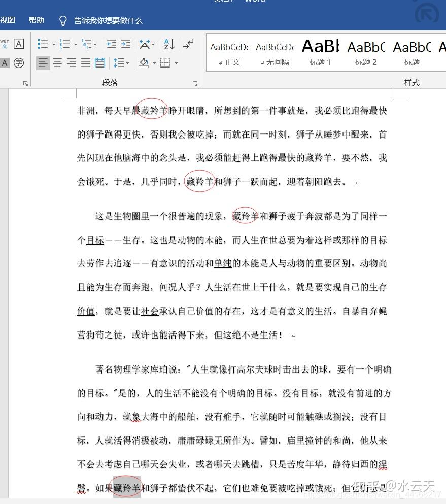
Task: Click the highlighted 藏羚羊 in last line
Action: [x=127, y=488]
